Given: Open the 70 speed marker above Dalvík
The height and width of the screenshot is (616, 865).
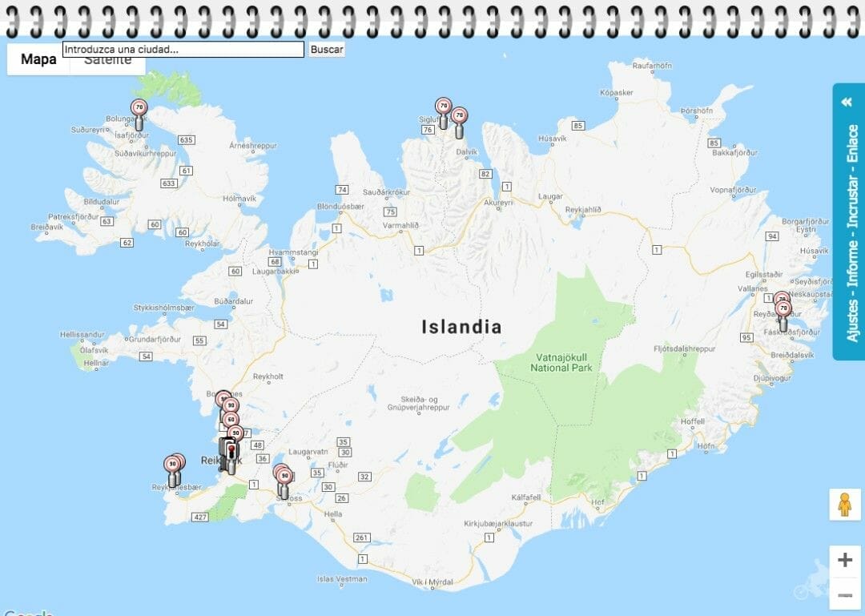Looking at the screenshot, I should click(x=459, y=122).
